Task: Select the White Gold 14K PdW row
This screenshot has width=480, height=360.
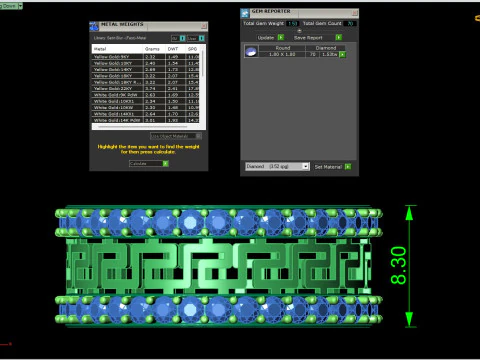Action: (x=145, y=120)
